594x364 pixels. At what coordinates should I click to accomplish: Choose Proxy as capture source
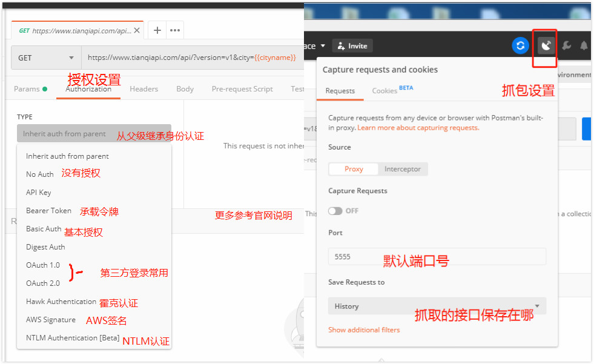click(354, 169)
